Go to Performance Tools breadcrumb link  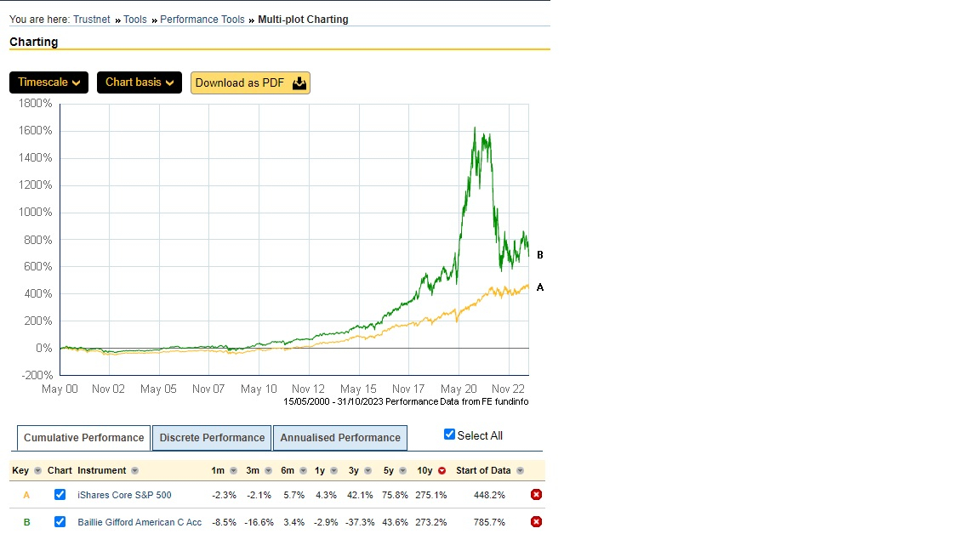202,20
